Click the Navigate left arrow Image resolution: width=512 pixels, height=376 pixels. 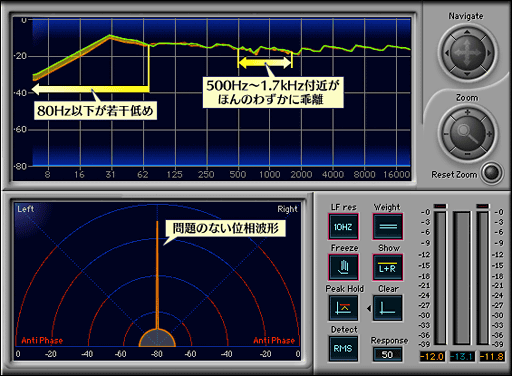(447, 53)
